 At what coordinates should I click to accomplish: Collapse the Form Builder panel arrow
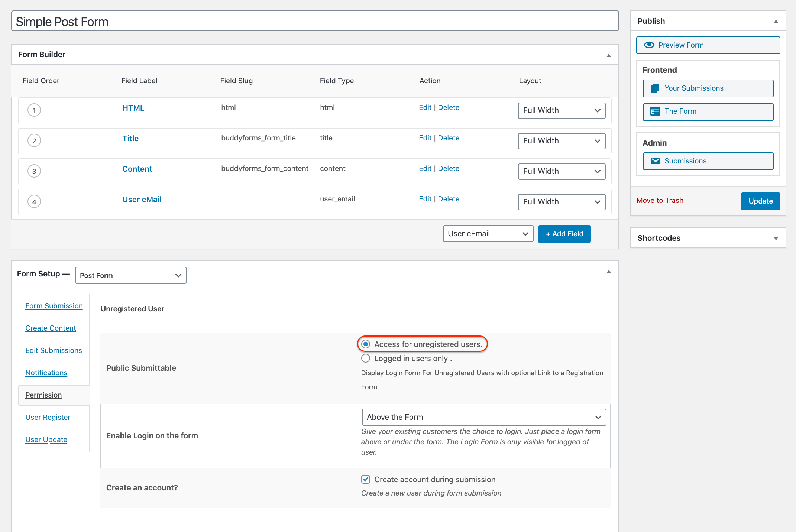[609, 55]
